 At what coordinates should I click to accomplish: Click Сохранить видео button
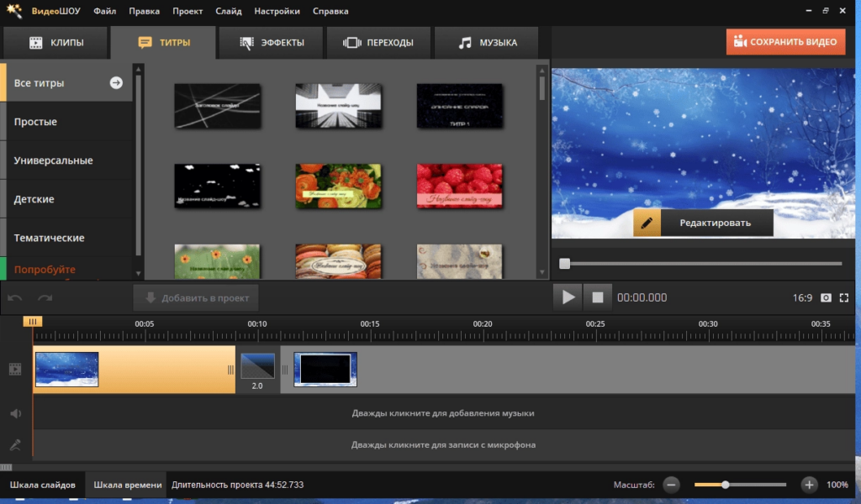(x=786, y=42)
